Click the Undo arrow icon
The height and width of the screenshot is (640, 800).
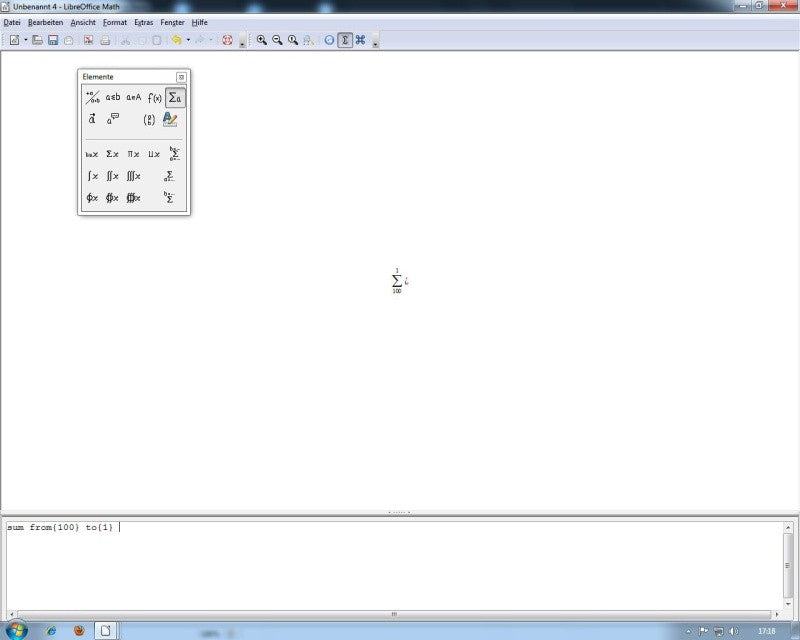coord(177,40)
